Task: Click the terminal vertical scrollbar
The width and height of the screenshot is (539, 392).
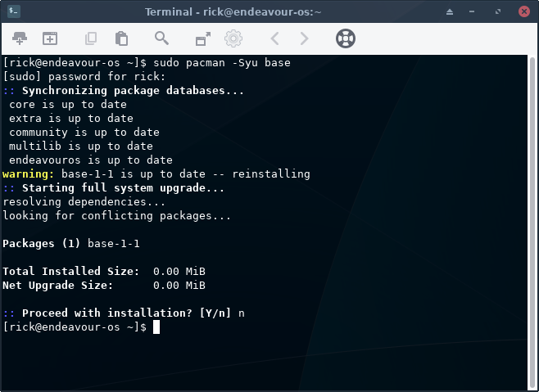Action: pyautogui.click(x=532, y=222)
